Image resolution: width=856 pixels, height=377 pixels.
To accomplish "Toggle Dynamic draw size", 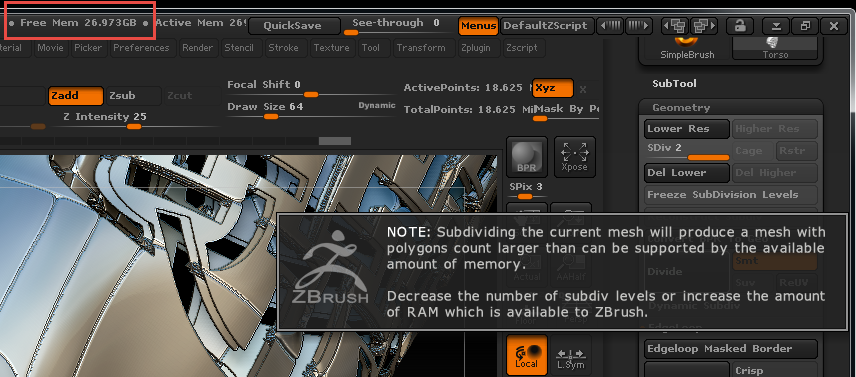I will 377,106.
